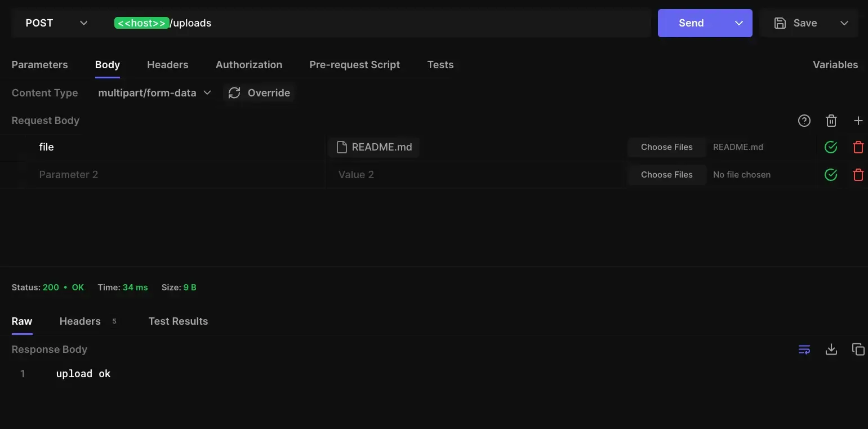Viewport: 868px width, 429px height.
Task: Delete the file parameter row
Action: (858, 147)
